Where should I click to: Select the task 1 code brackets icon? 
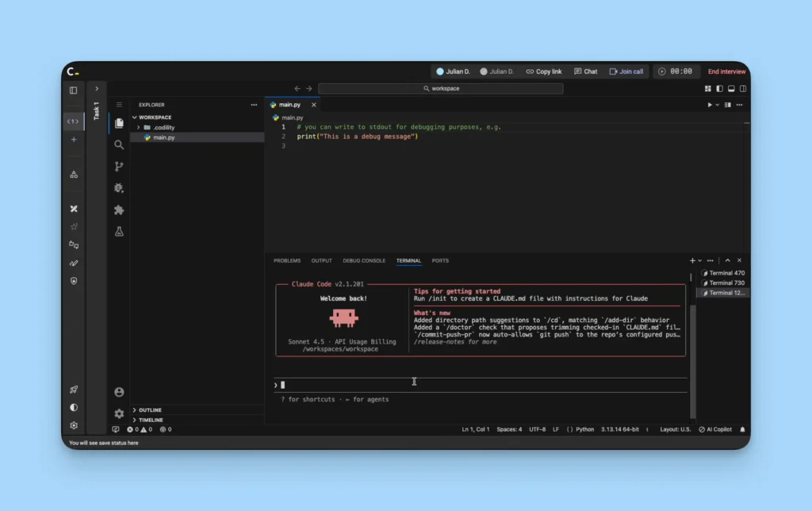pyautogui.click(x=73, y=121)
